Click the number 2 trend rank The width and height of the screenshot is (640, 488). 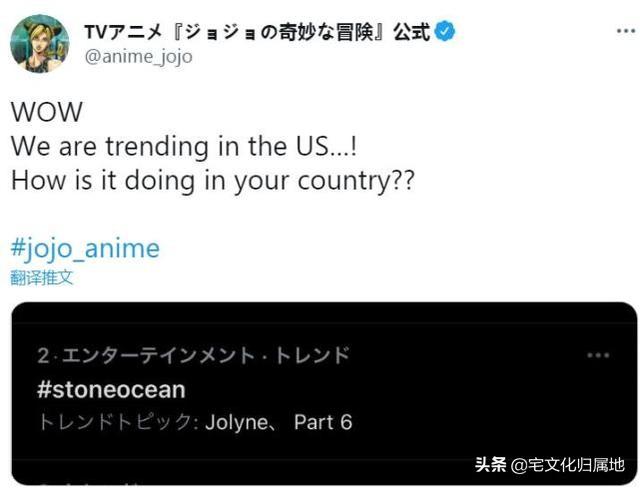42,356
